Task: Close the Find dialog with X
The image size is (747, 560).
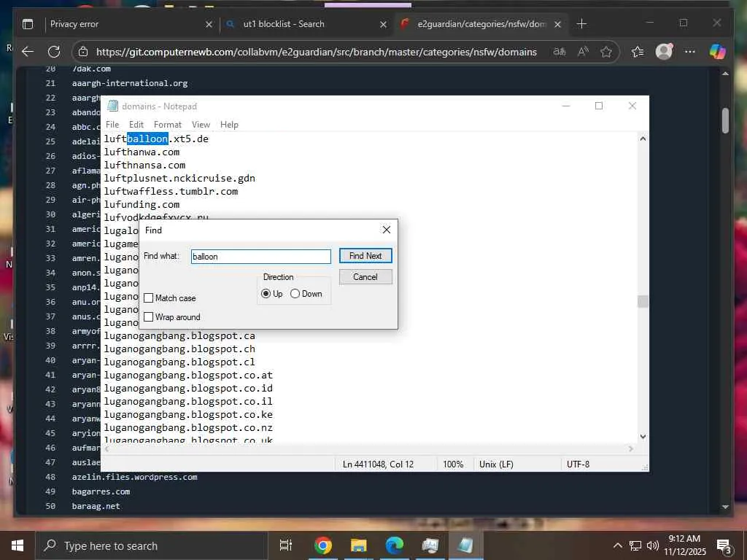Action: tap(387, 230)
